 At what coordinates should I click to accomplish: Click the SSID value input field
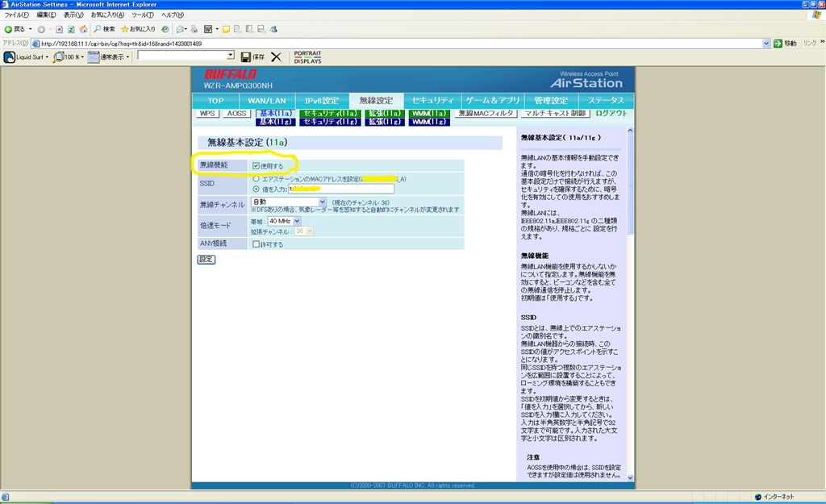[x=341, y=189]
